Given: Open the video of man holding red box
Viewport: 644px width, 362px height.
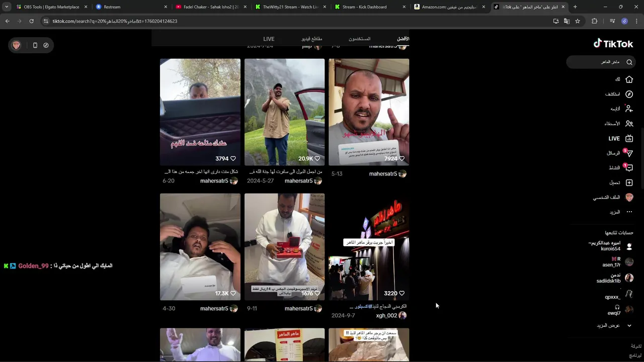Looking at the screenshot, I should click(x=284, y=247).
